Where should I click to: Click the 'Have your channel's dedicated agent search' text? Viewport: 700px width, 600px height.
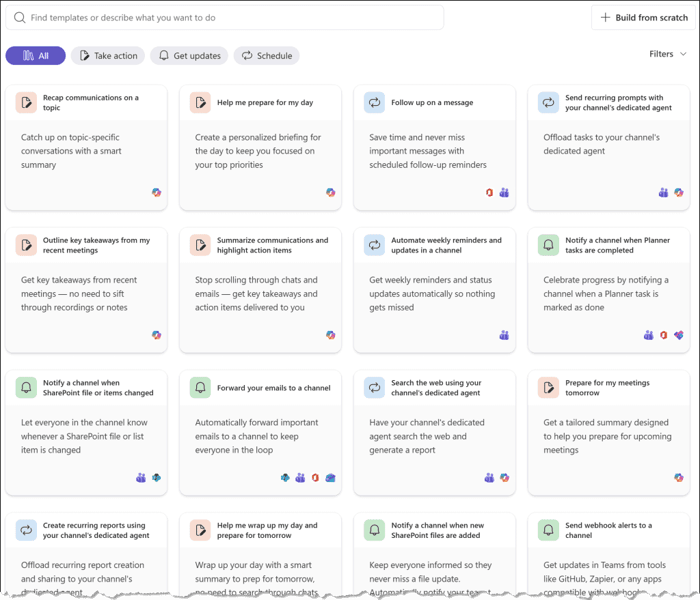427,436
